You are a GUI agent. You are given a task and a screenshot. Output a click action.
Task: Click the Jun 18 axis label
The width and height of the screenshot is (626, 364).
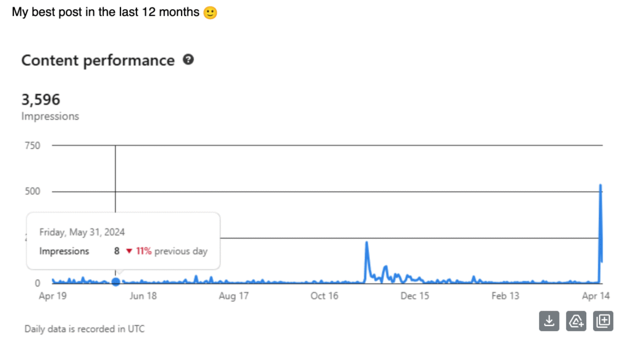[x=143, y=296]
